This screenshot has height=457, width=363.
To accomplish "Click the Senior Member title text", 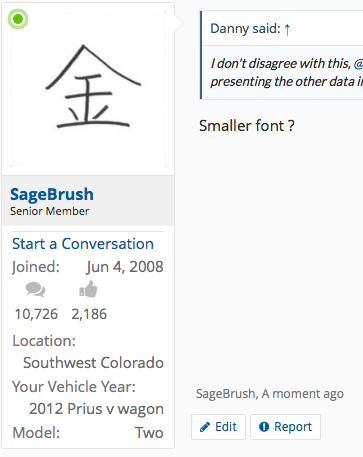I will [x=49, y=211].
